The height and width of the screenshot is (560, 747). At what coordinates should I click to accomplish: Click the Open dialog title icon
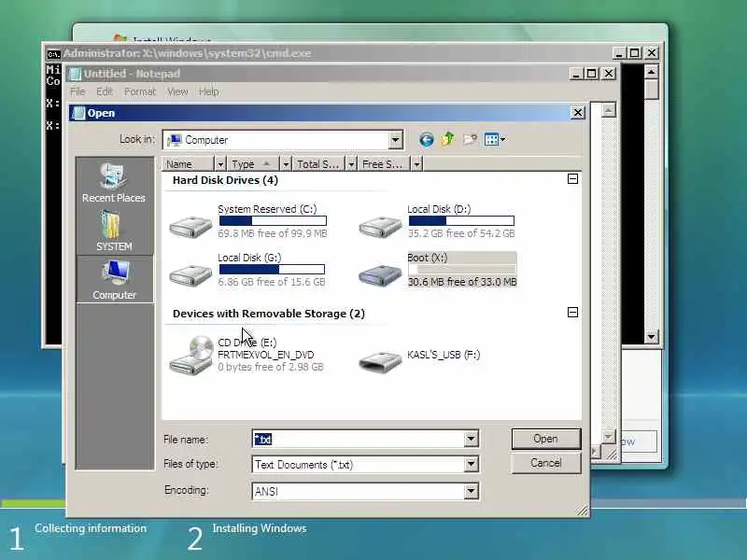tap(78, 113)
